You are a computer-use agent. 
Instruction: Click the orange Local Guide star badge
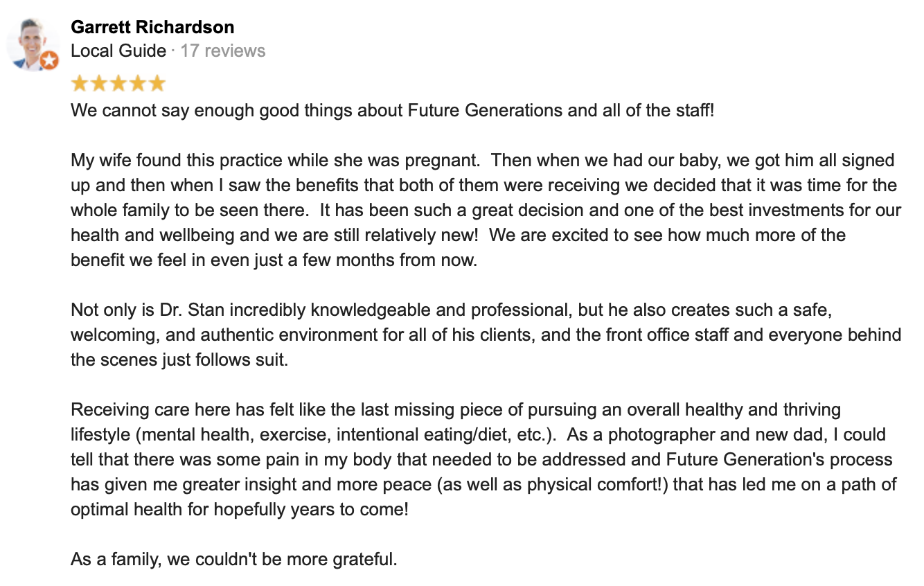[48, 60]
